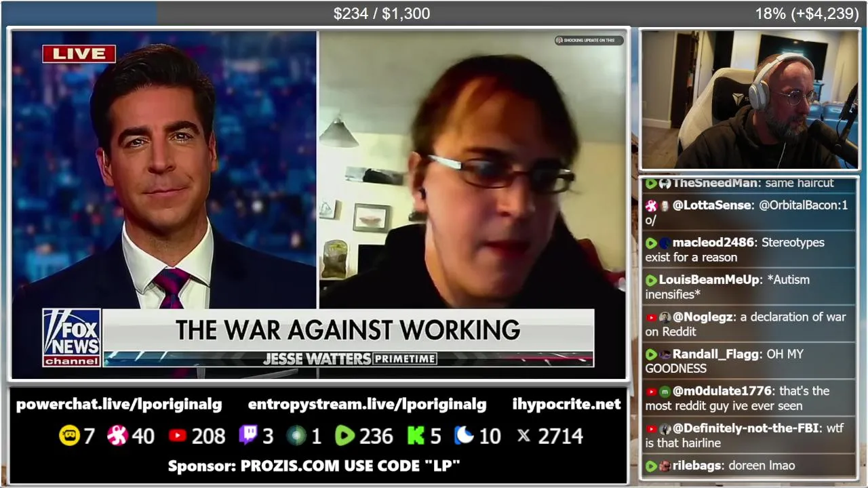Click the avatar of Randall_Flagg
Viewport: 868px width, 488px height.
click(x=665, y=354)
